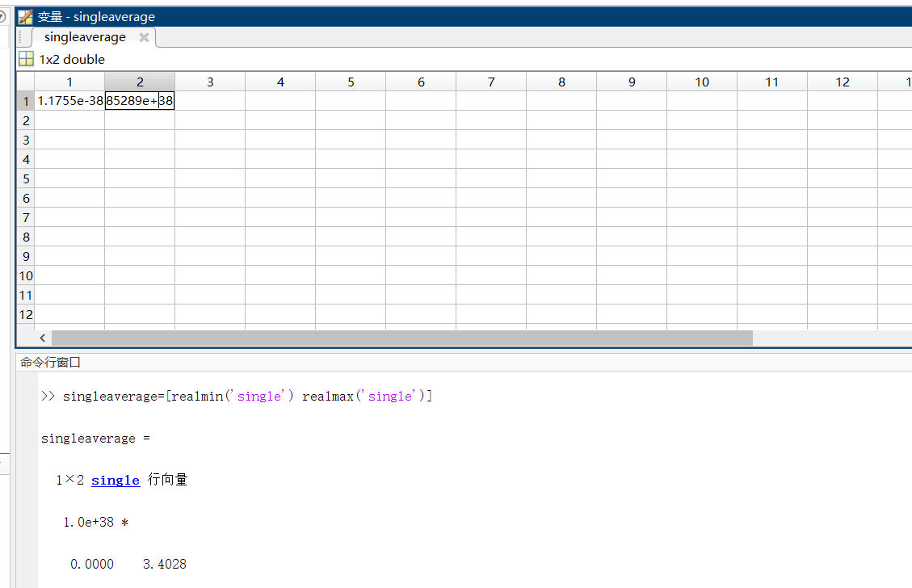This screenshot has width=912, height=588.
Task: Select row header 8
Action: 26,237
